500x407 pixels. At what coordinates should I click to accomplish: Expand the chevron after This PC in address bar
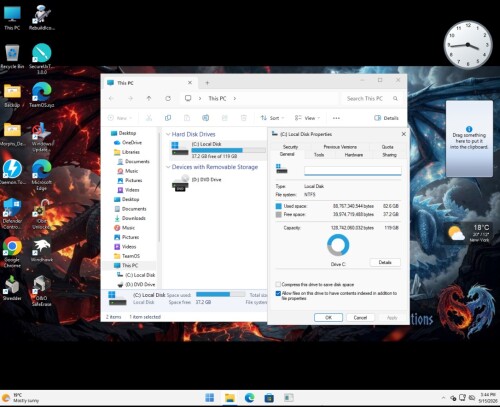[235, 98]
